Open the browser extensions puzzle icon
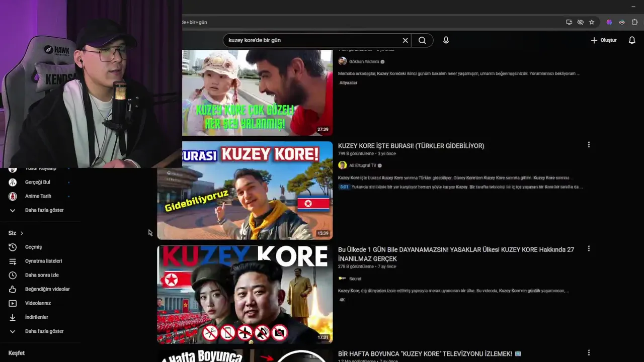The width and height of the screenshot is (644, 362). click(x=634, y=22)
